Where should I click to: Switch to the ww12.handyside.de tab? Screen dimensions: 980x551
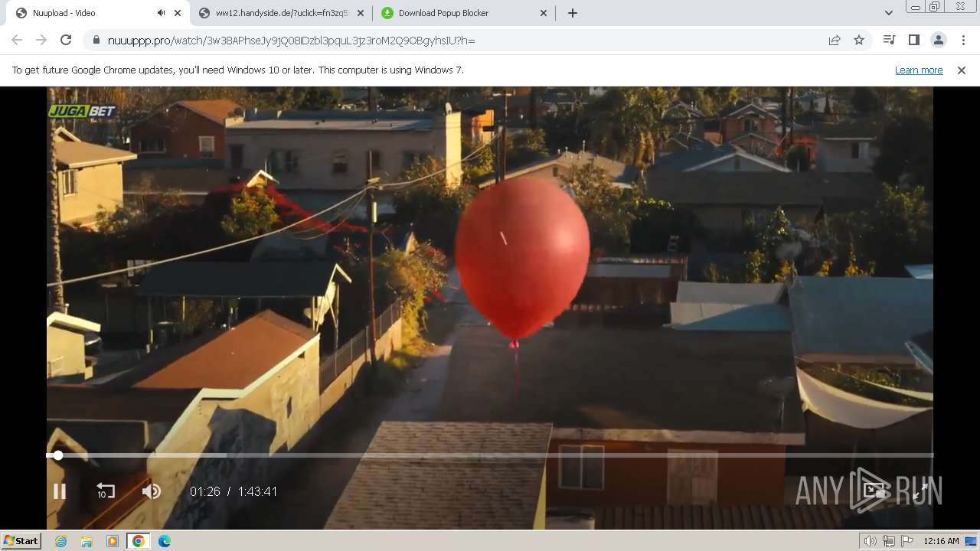pos(281,13)
